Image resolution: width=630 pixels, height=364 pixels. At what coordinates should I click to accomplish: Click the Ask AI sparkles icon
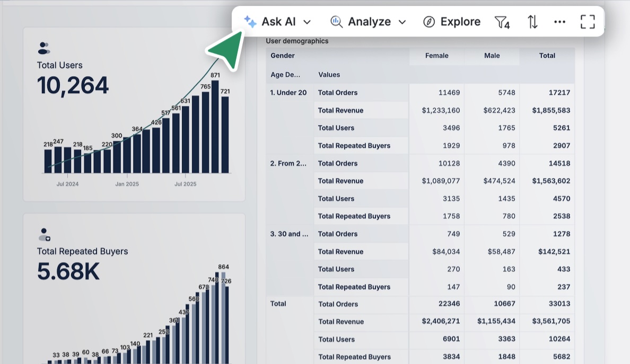tap(249, 21)
